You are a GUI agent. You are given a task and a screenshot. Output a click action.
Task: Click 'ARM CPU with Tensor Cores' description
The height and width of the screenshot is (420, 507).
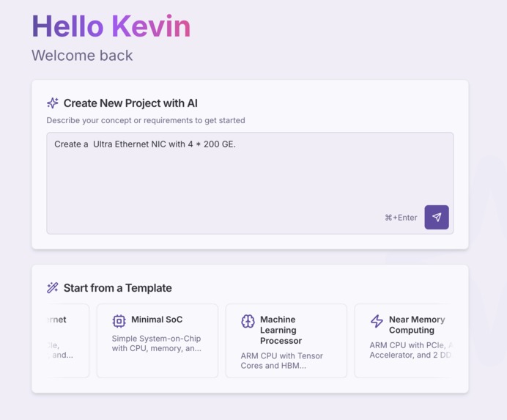281,361
